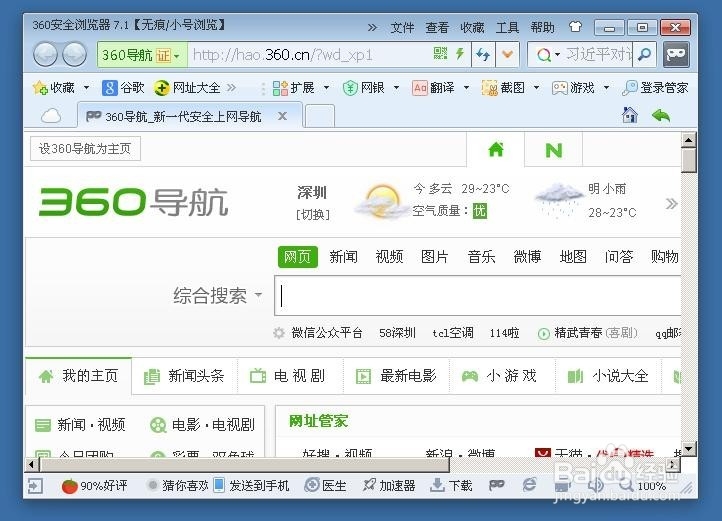The image size is (722, 521).
Task: Select the 视频 search category
Action: [390, 257]
